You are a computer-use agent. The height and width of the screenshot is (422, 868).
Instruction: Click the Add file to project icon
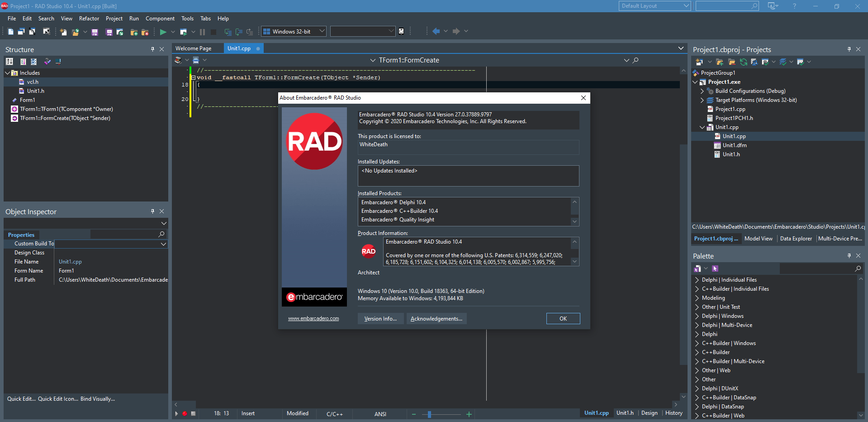click(134, 32)
